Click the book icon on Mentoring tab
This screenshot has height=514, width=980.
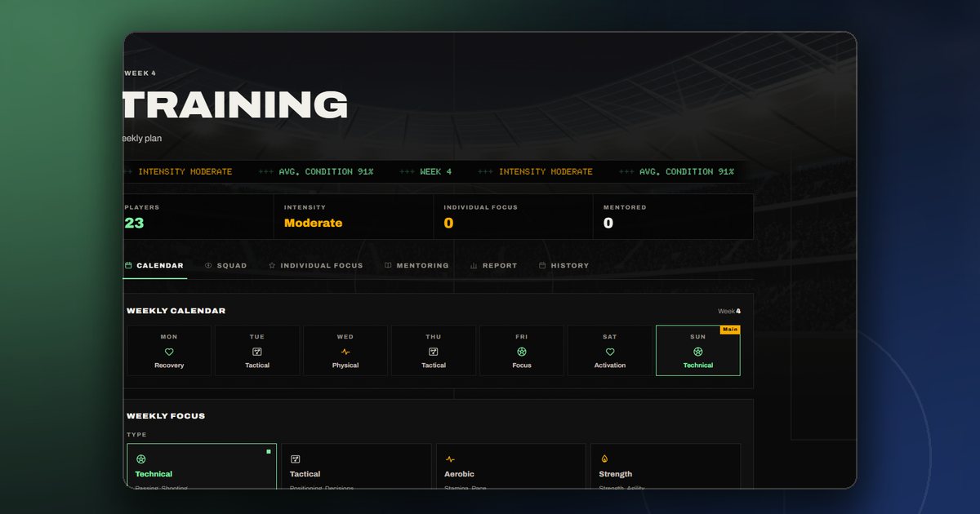[x=388, y=265]
